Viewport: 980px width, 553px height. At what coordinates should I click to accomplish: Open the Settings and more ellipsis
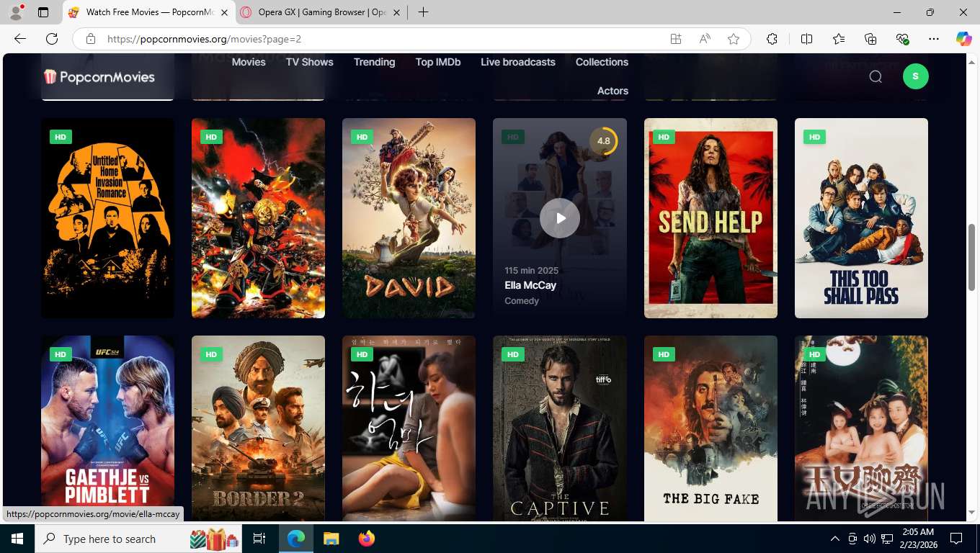tap(934, 39)
